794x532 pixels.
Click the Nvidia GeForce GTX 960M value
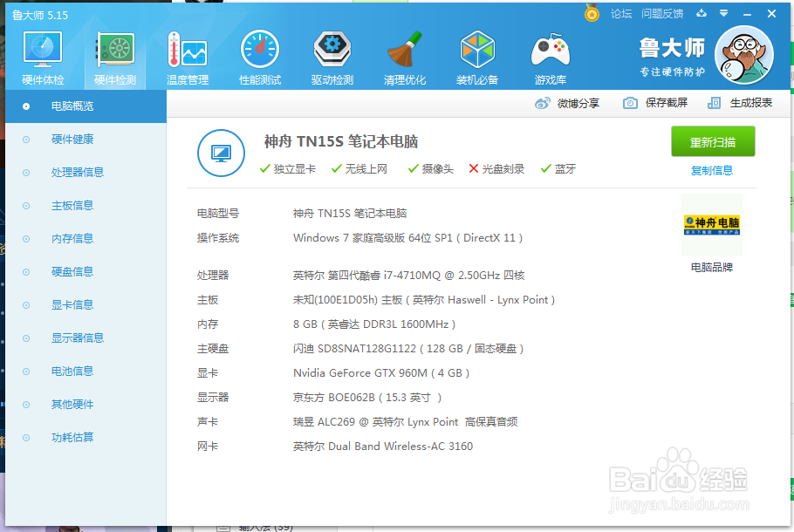coord(380,373)
